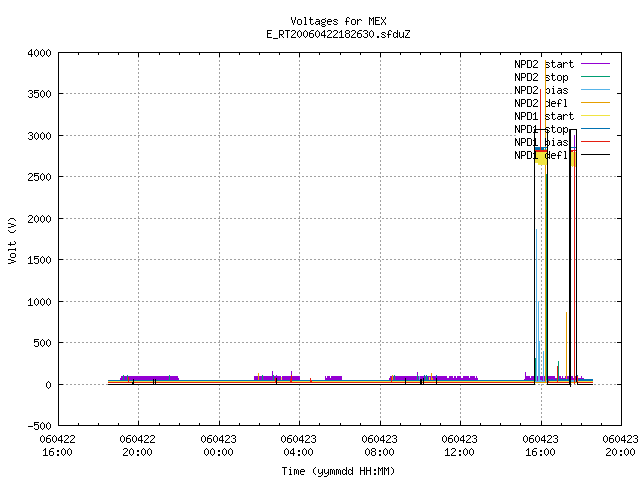Click the 'Volt (V)' y-axis title
Screen dimensions: 640x480
tap(12, 240)
